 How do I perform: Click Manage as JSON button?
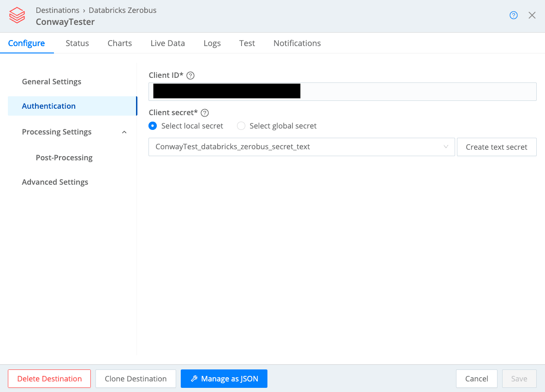[x=224, y=379]
